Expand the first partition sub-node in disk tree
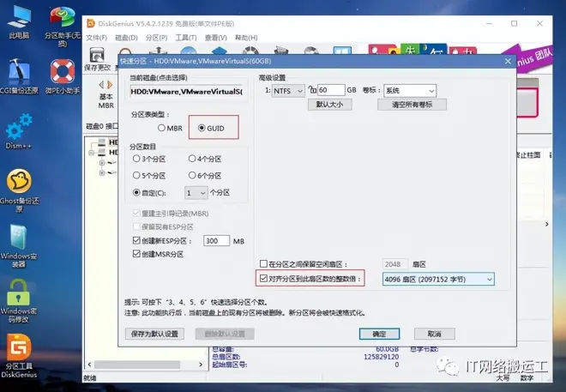The width and height of the screenshot is (566, 392). click(x=102, y=163)
